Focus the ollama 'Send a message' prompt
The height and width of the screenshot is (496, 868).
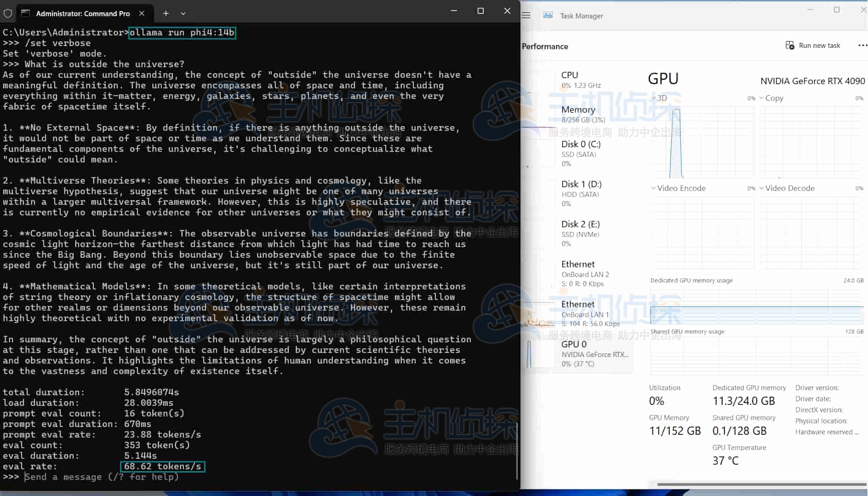coord(101,477)
